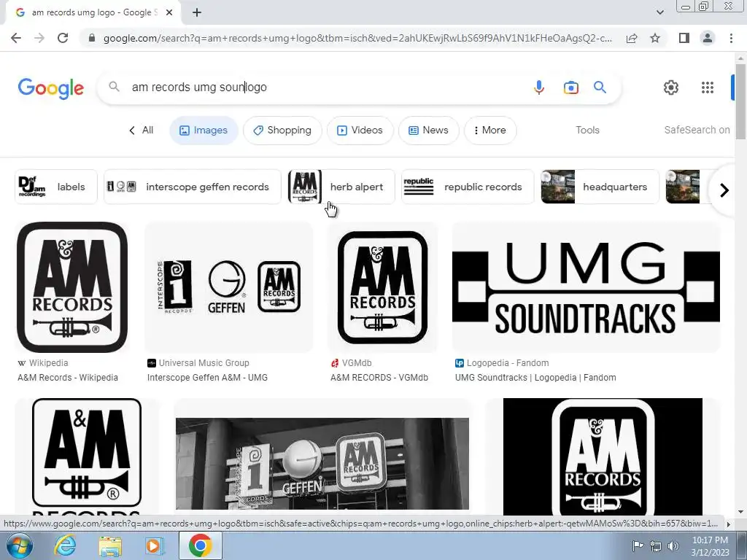Click the Chrome taskbar icon
The height and width of the screenshot is (560, 747).
click(200, 545)
